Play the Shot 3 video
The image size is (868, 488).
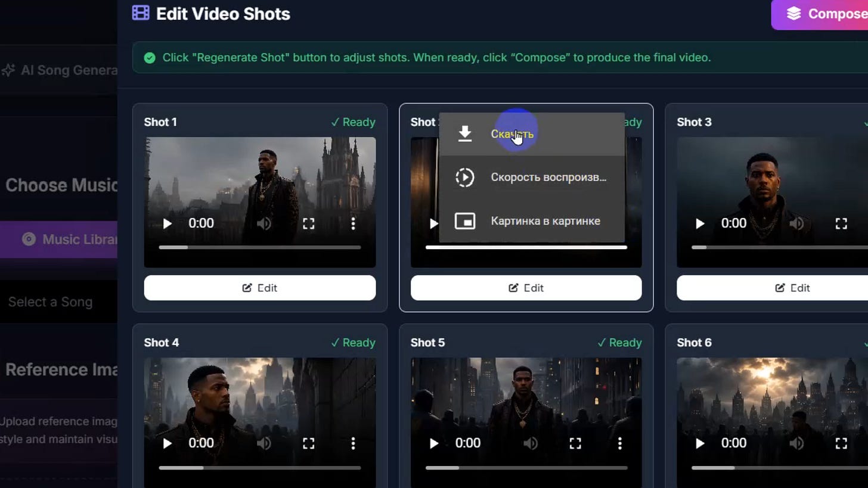pos(700,223)
